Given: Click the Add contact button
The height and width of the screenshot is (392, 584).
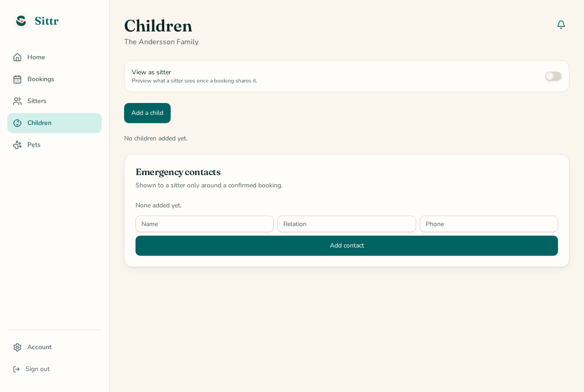Looking at the screenshot, I should (347, 246).
